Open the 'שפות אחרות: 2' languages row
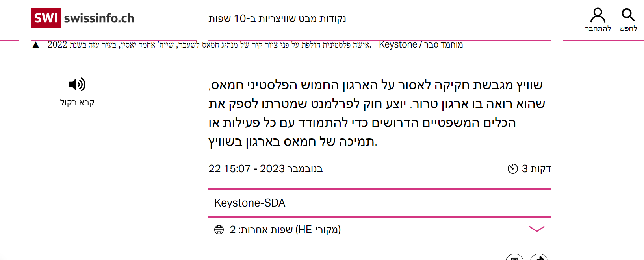Screen dimensions: 644x260 pos(285,230)
